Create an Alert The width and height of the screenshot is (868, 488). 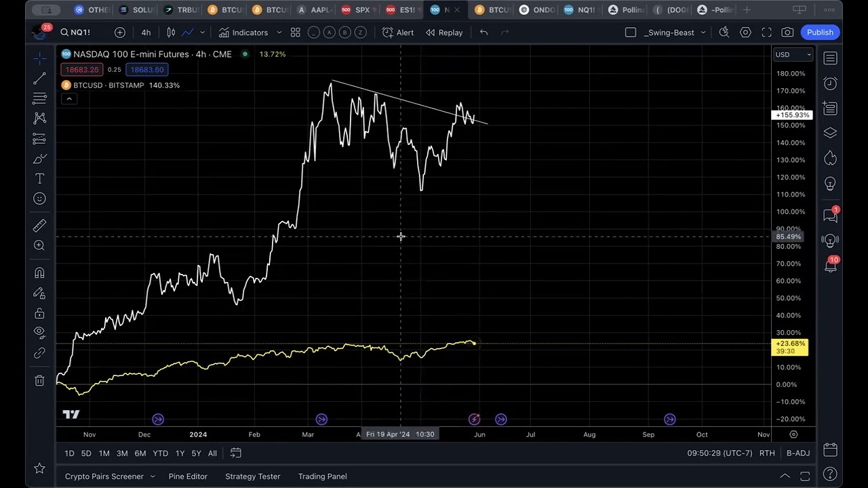(x=398, y=33)
